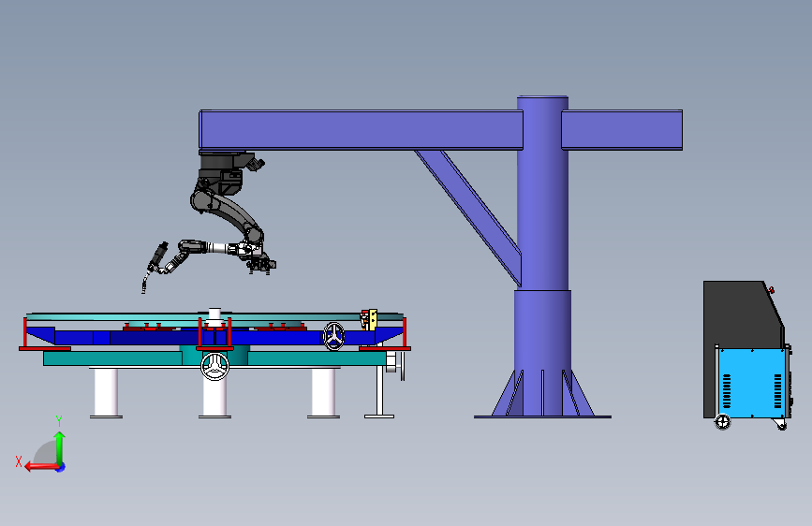This screenshot has height=526, width=812.
Task: Select the yellow bracket on table right
Action: [x=372, y=319]
